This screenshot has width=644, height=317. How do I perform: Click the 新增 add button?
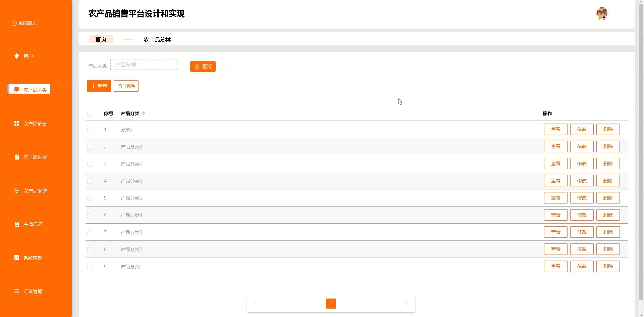click(99, 86)
